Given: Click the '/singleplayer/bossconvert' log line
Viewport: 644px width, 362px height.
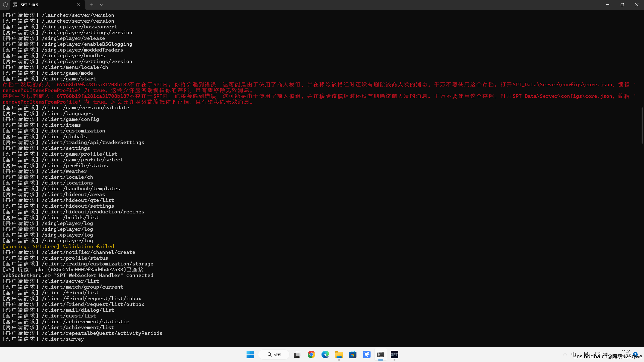Looking at the screenshot, I should click(x=60, y=27).
